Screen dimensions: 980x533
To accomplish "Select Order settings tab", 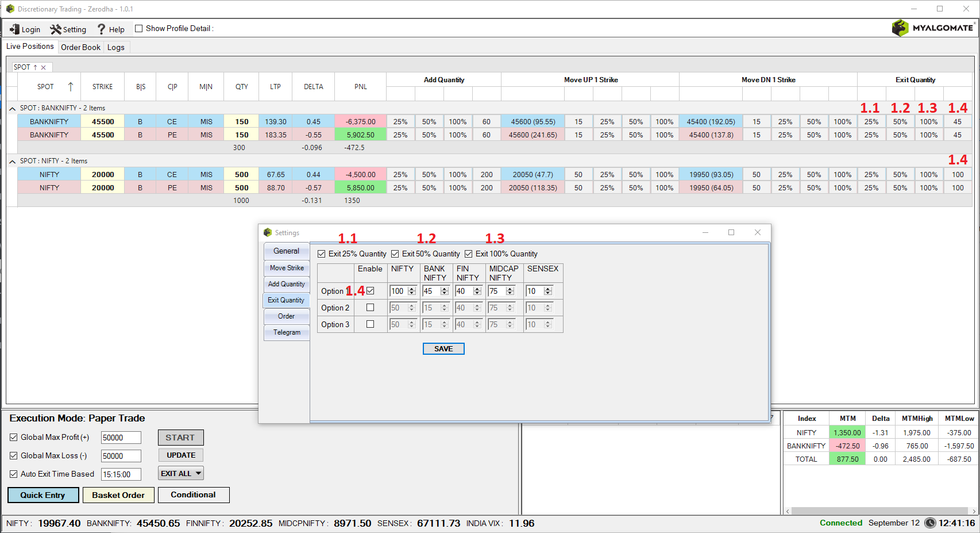I will pos(287,316).
